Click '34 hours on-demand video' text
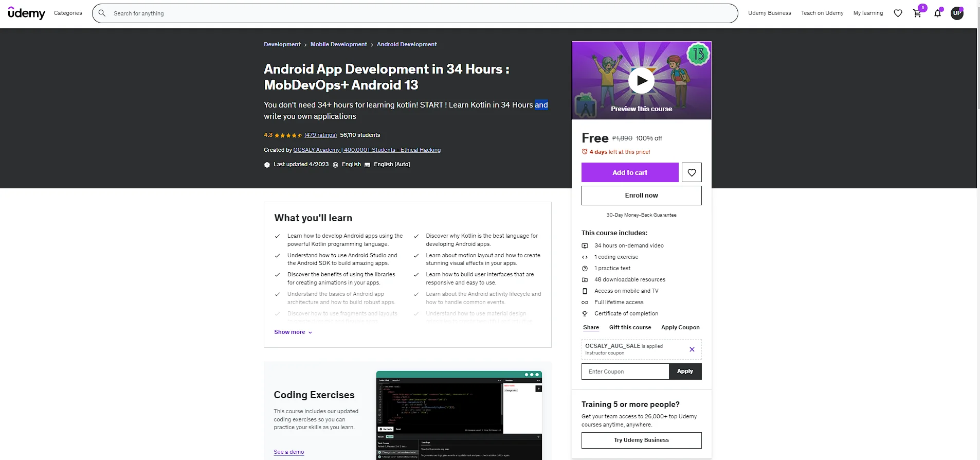Viewport: 980px width, 460px height. 629,246
